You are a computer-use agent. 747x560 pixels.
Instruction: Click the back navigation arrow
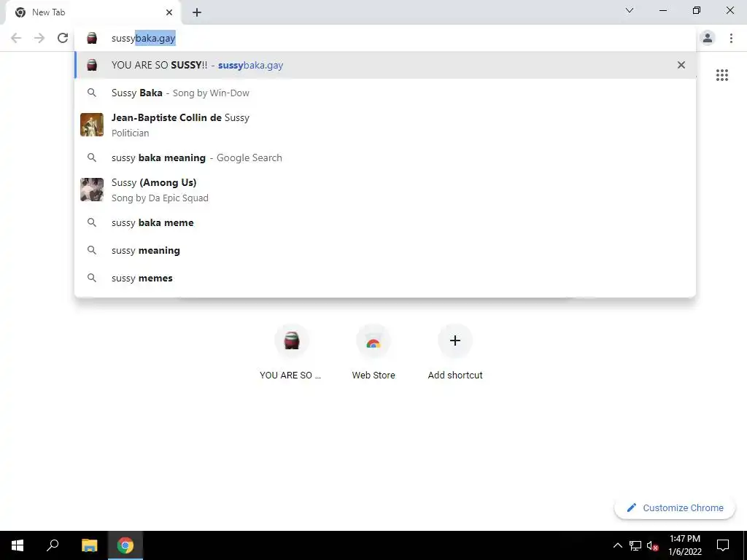pyautogui.click(x=16, y=38)
